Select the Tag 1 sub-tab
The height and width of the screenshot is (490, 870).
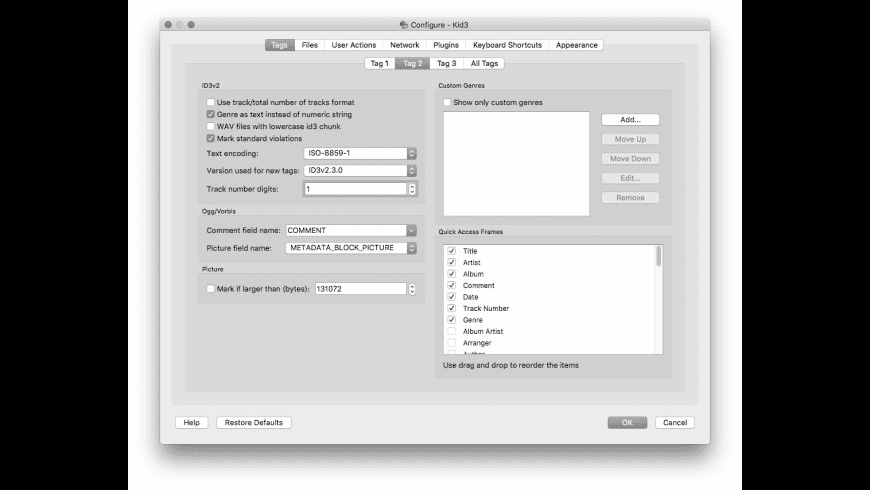(380, 63)
